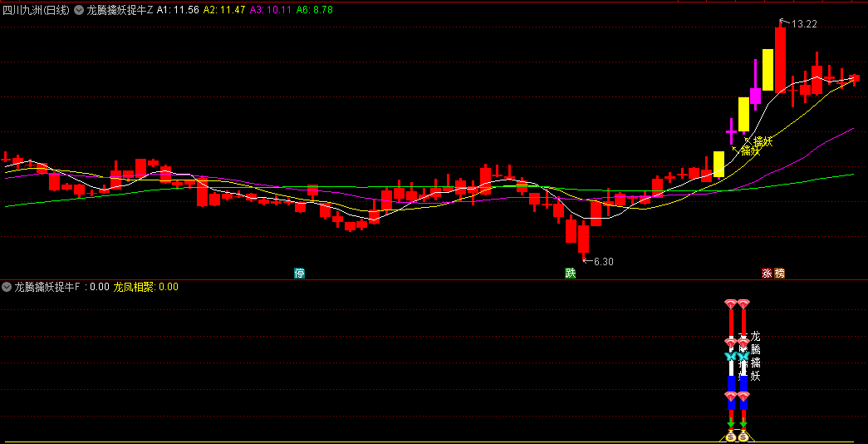Select the yellow candle next to the 13.22 candle
Viewport: 868px width, 444px height.
pos(767,69)
